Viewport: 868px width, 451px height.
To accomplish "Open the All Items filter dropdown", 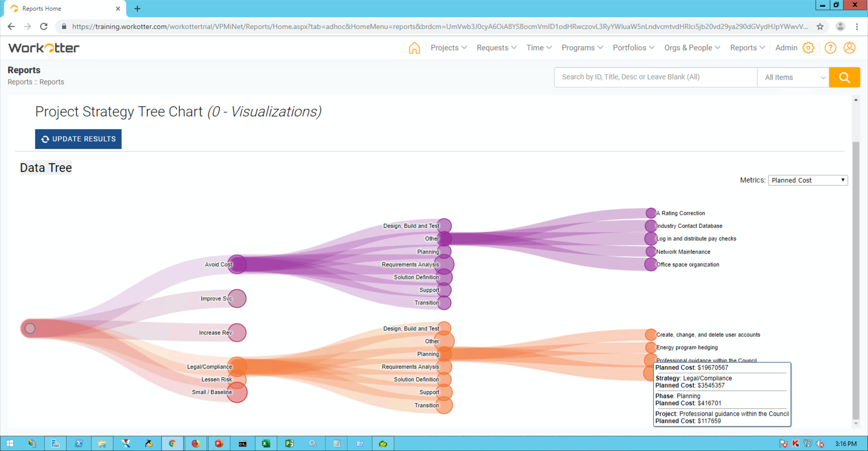I will click(793, 77).
